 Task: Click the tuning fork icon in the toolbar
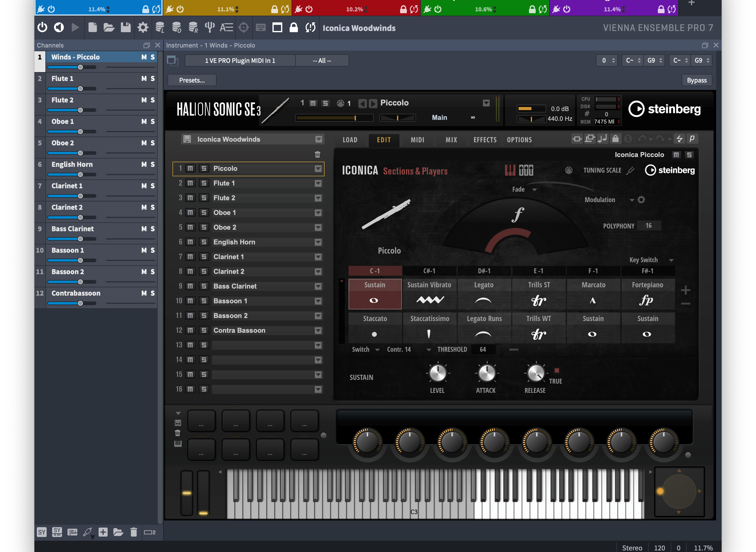(x=210, y=27)
